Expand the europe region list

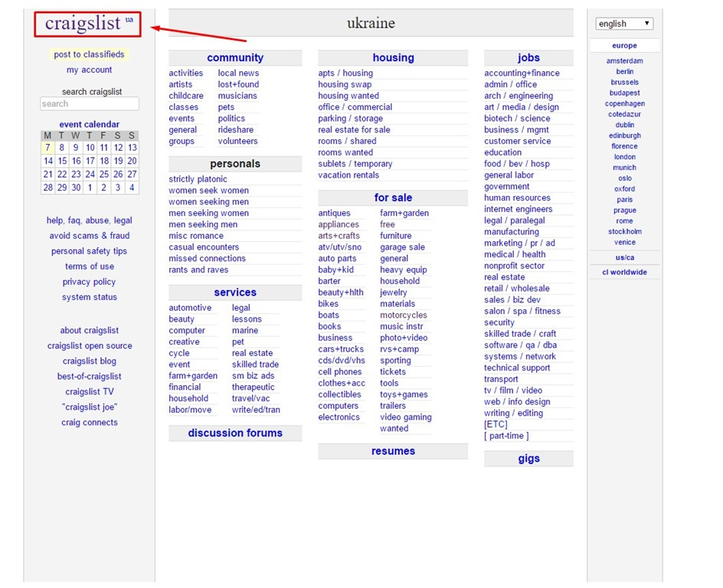click(x=624, y=46)
